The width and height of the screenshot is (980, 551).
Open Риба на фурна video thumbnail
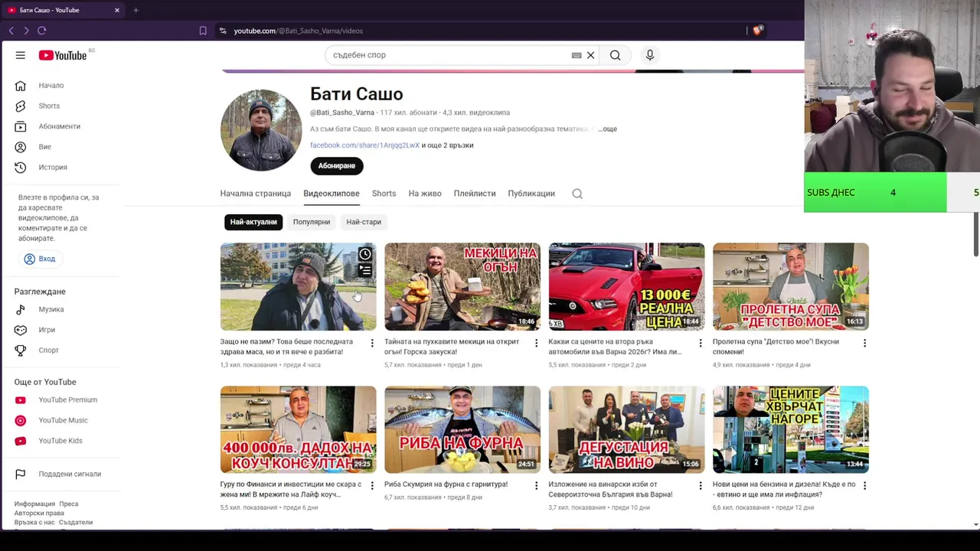pyautogui.click(x=462, y=429)
